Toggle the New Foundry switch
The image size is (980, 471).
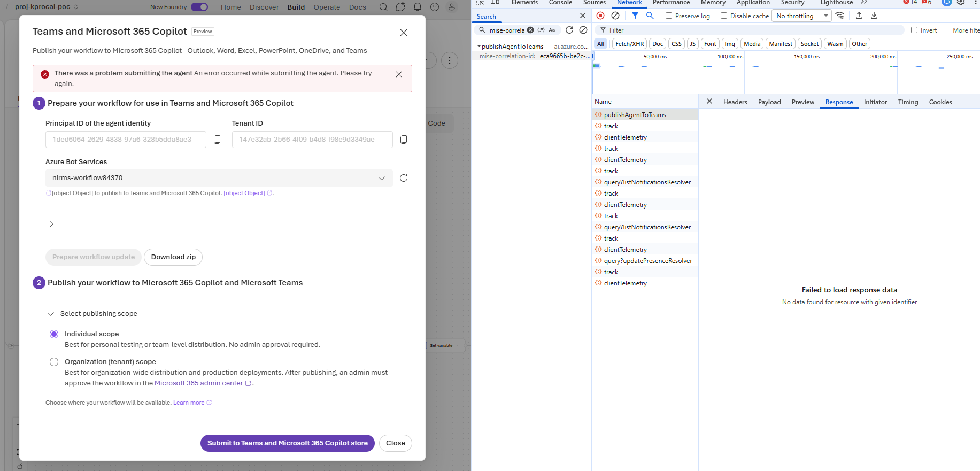199,7
